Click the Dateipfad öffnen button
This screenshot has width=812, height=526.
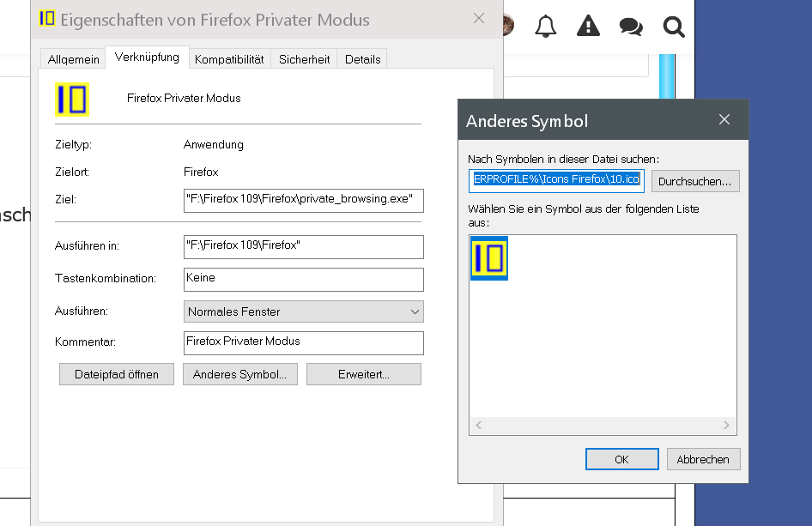pyautogui.click(x=117, y=374)
